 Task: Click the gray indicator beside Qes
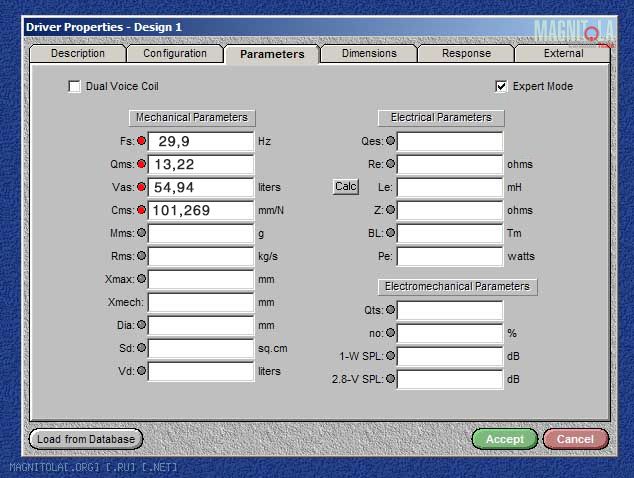click(x=390, y=142)
